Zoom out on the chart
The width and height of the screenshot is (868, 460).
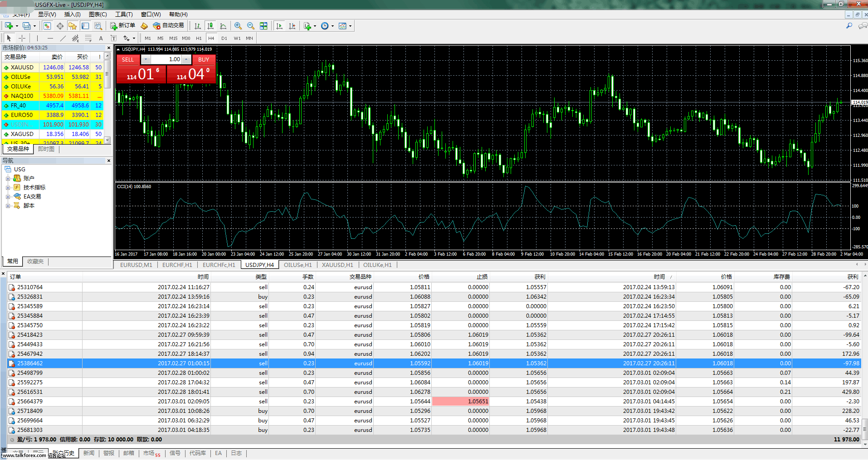pos(250,26)
